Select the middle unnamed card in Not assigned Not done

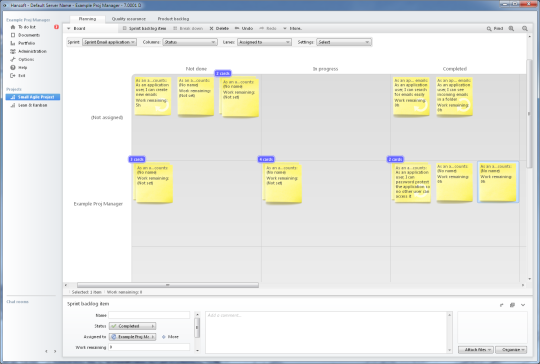click(x=195, y=96)
